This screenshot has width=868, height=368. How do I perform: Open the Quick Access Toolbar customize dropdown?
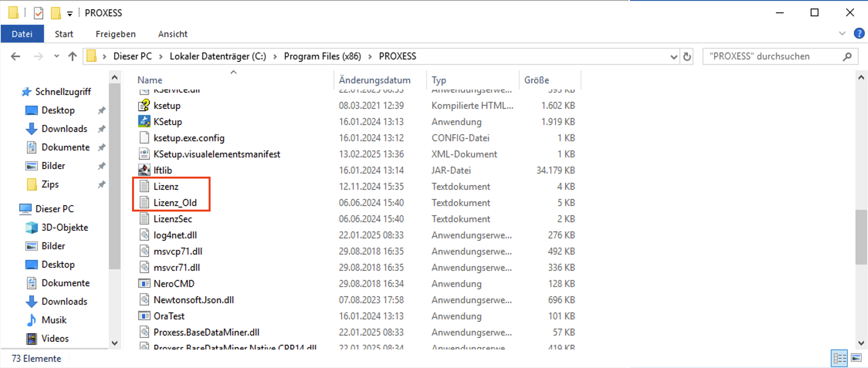[70, 14]
